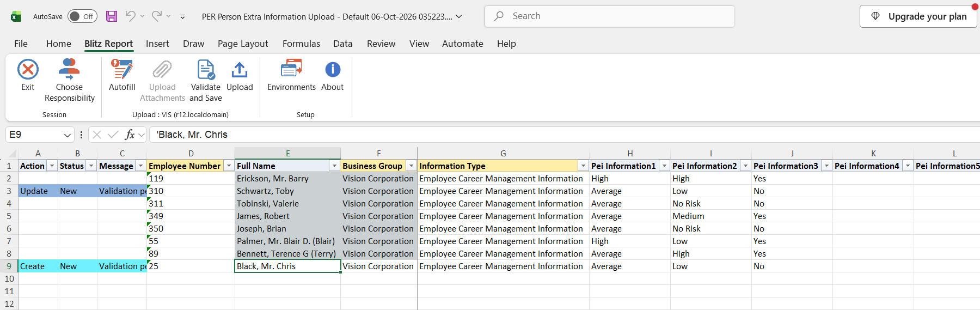Switch to the Insert tab
The image size is (980, 310).
pos(157,44)
